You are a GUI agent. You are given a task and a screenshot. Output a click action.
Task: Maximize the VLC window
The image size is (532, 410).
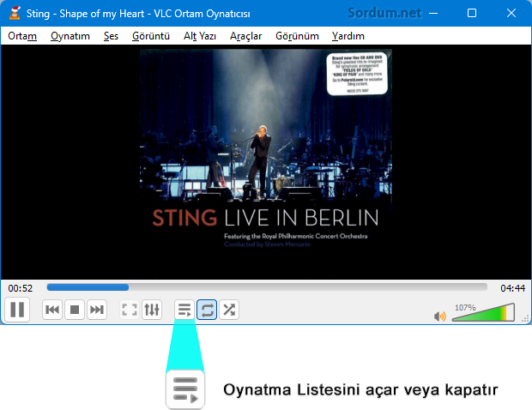(472, 13)
